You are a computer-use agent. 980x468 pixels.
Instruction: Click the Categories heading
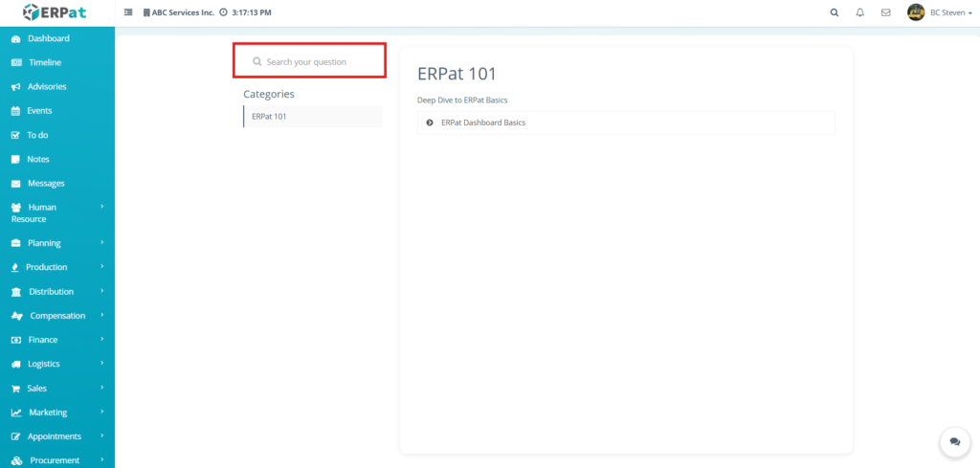(x=269, y=95)
